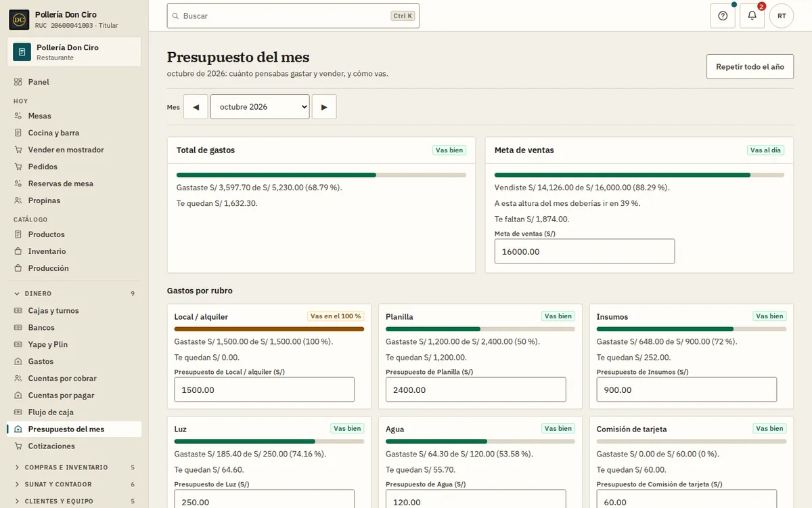Click the Pollería Don Ciro DC logo

click(19, 20)
